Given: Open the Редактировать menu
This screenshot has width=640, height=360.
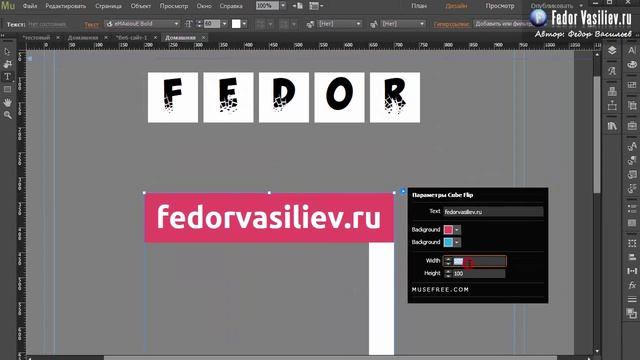Looking at the screenshot, I should point(66,6).
